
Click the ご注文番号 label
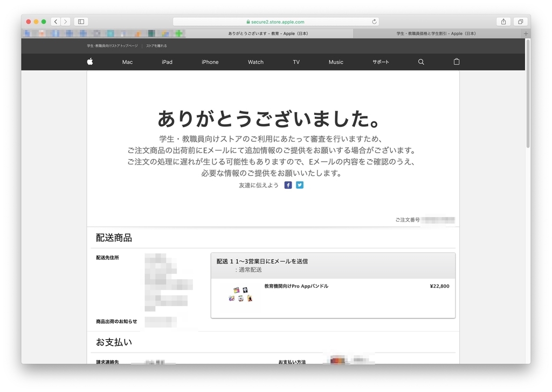click(x=408, y=220)
